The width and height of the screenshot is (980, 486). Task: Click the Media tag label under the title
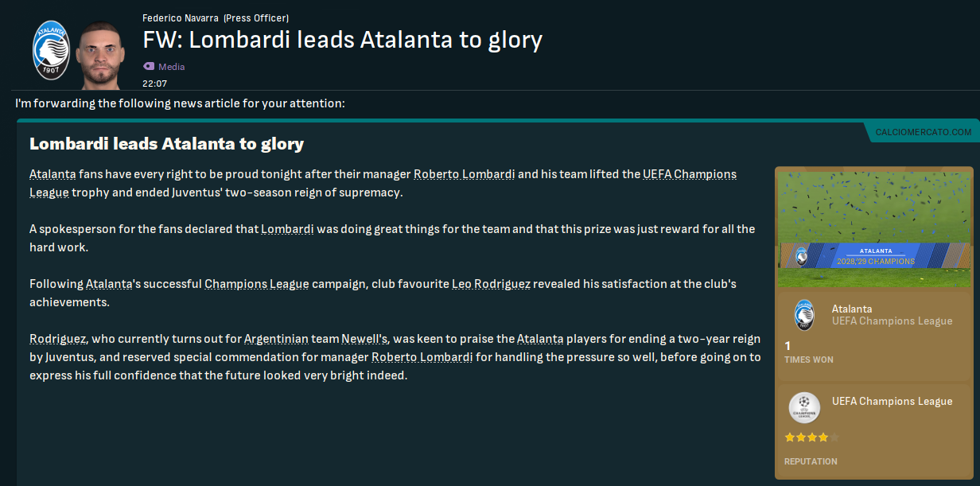pyautogui.click(x=171, y=67)
